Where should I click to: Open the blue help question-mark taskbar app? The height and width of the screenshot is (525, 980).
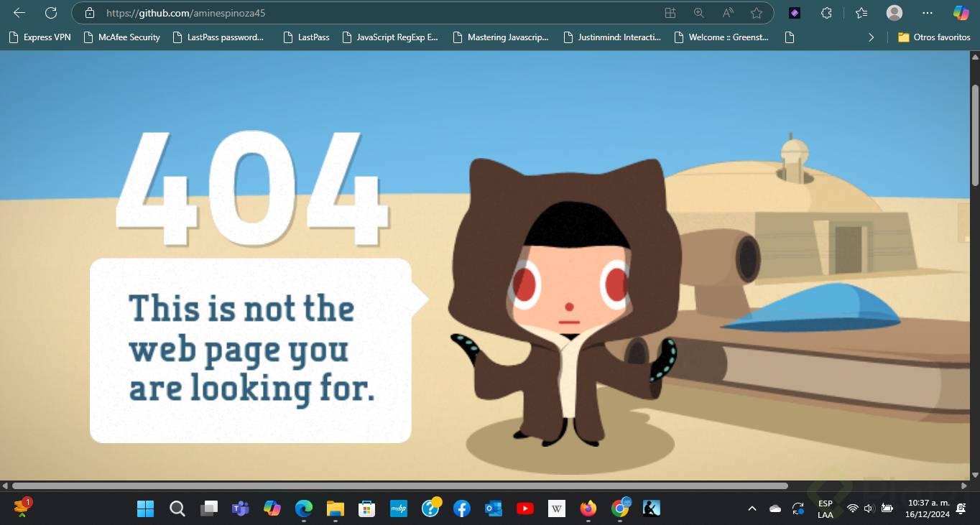(430, 508)
